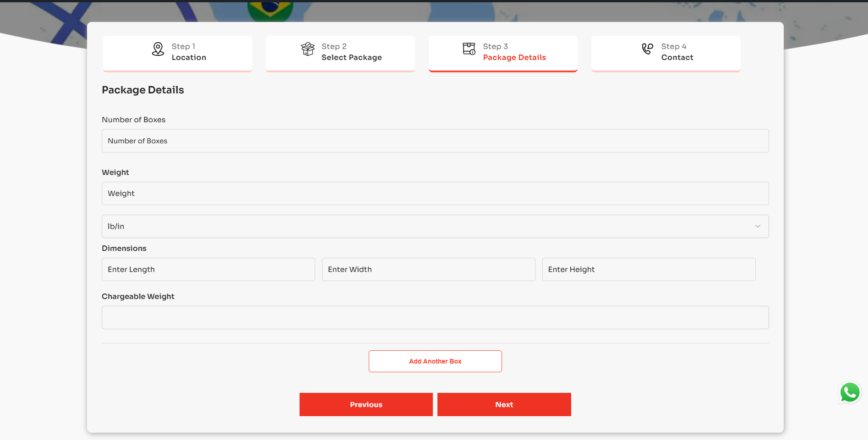This screenshot has height=440, width=868.
Task: Open the WhatsApp chat icon
Action: click(x=850, y=393)
